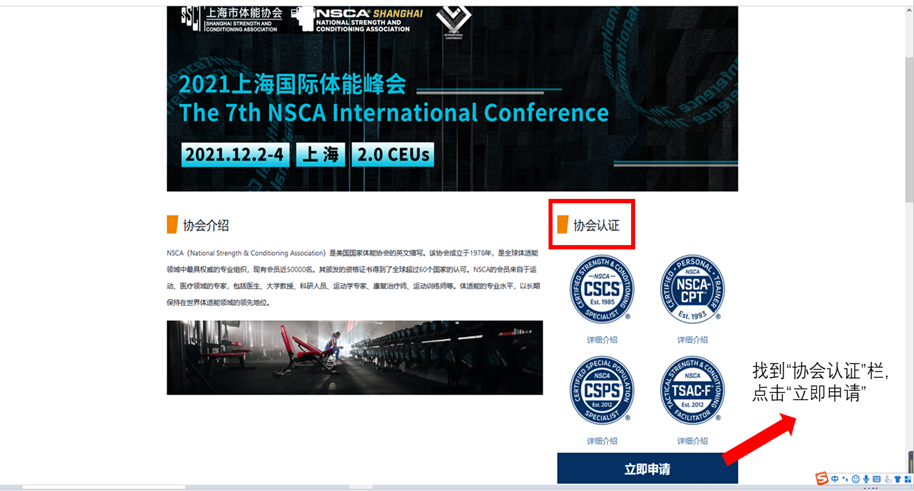
Task: Click the 上海 location label
Action: [x=321, y=155]
